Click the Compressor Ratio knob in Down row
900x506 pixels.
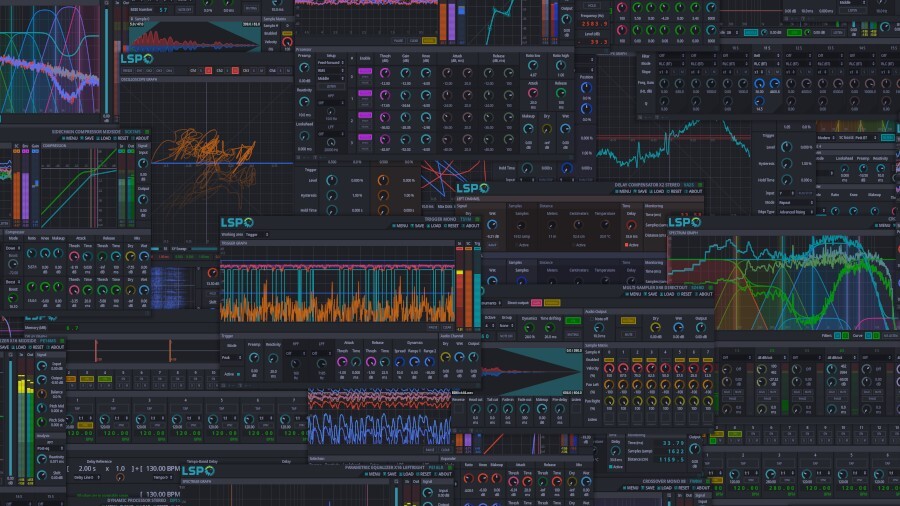coord(31,253)
